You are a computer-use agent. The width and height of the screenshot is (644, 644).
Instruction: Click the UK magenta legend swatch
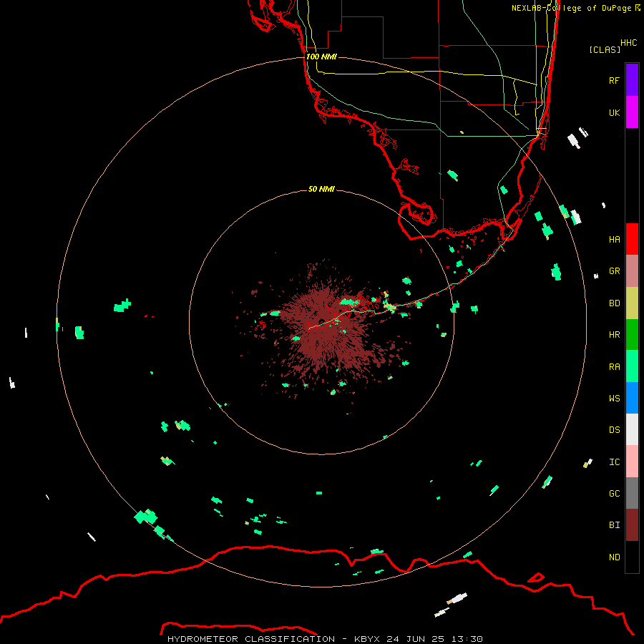(x=632, y=112)
